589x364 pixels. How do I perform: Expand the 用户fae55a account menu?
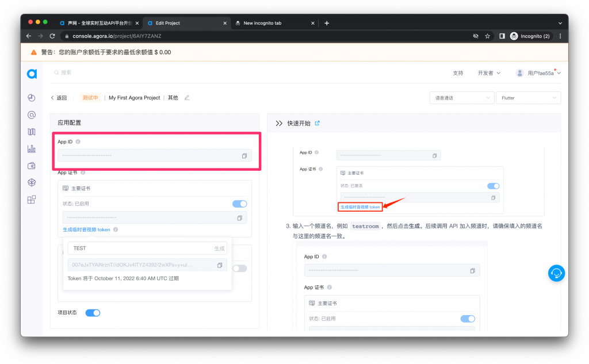pyautogui.click(x=538, y=73)
